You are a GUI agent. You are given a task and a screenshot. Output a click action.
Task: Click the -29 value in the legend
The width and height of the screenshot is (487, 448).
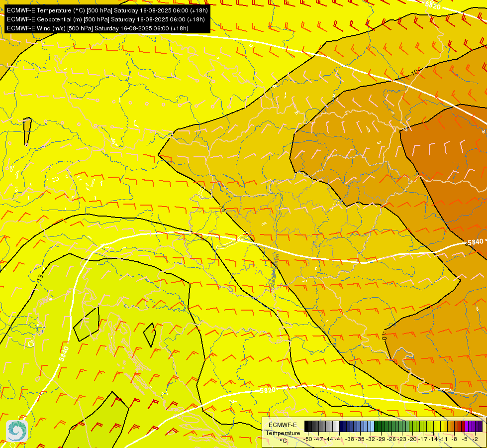point(382,439)
